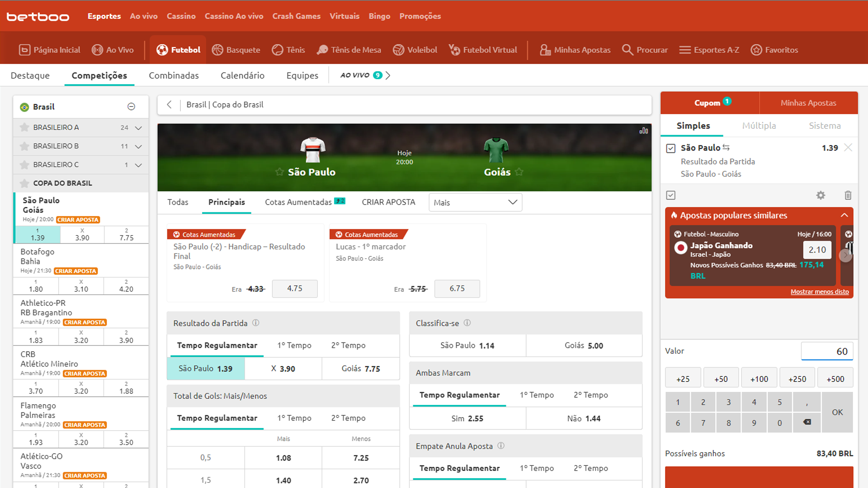This screenshot has width=868, height=488.
Task: Click info icon next to Empate Anula Aposta
Action: tap(501, 446)
